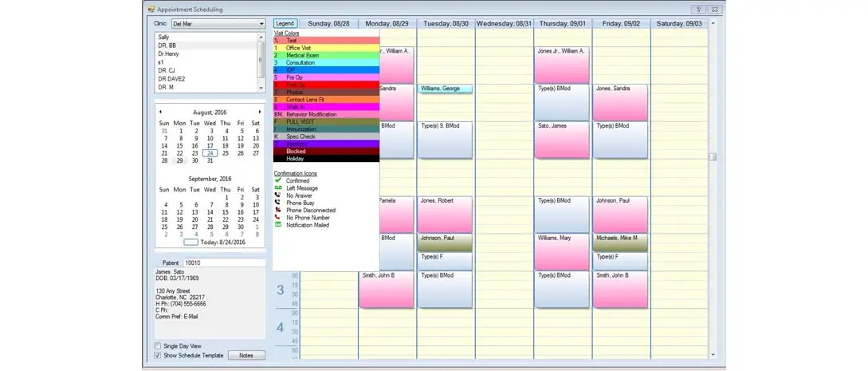868x371 pixels.
Task: Click the Phone Disconnected icon
Action: (278, 211)
